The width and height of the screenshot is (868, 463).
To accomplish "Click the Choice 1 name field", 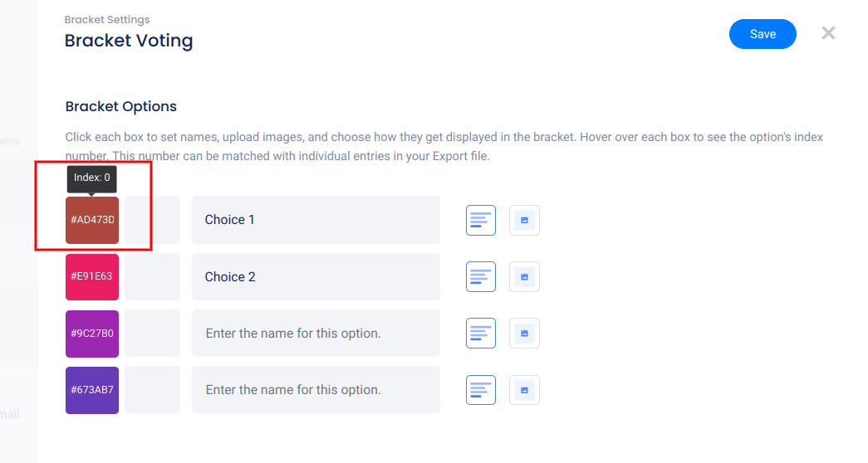I will click(316, 220).
